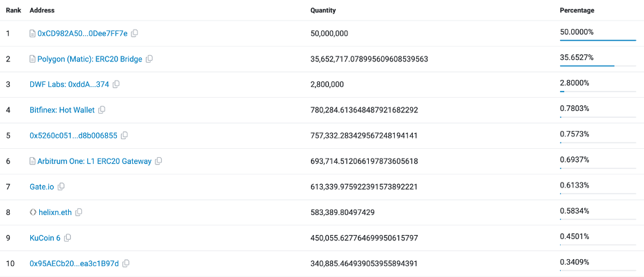Copy the Gate.io address
The image size is (644, 277).
tap(61, 187)
